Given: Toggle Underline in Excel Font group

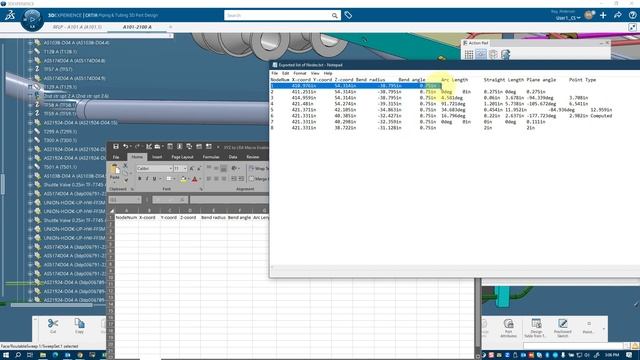Looking at the screenshot, I should [154, 179].
